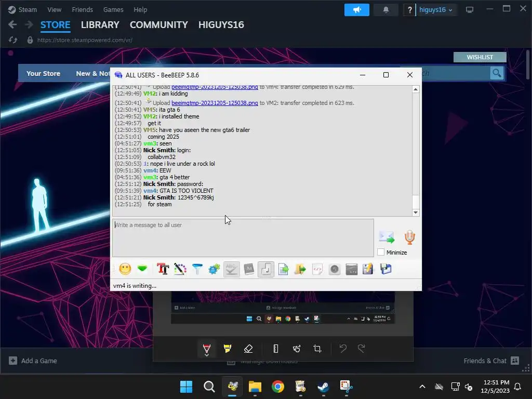Screen dimensions: 532x399
Task: Click the microphone voice message icon
Action: click(x=409, y=237)
